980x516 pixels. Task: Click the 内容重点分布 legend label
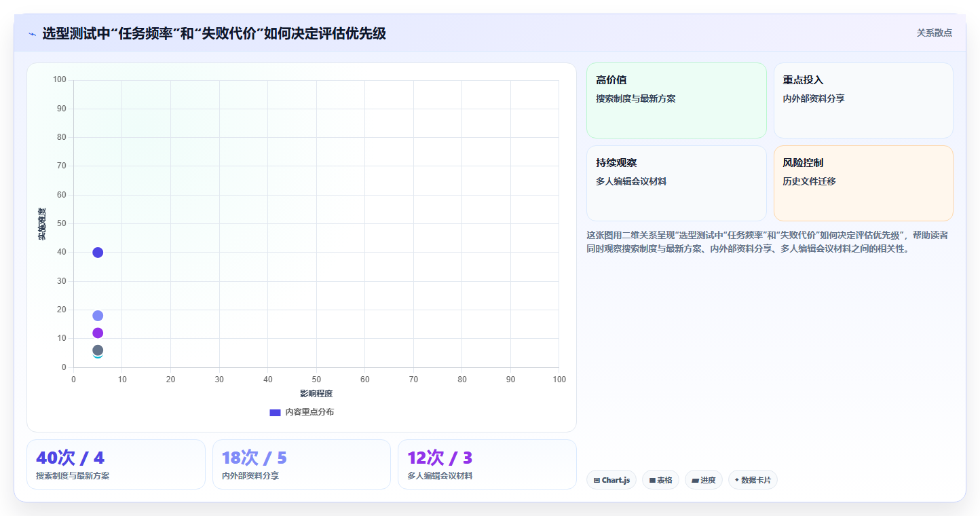pyautogui.click(x=309, y=412)
